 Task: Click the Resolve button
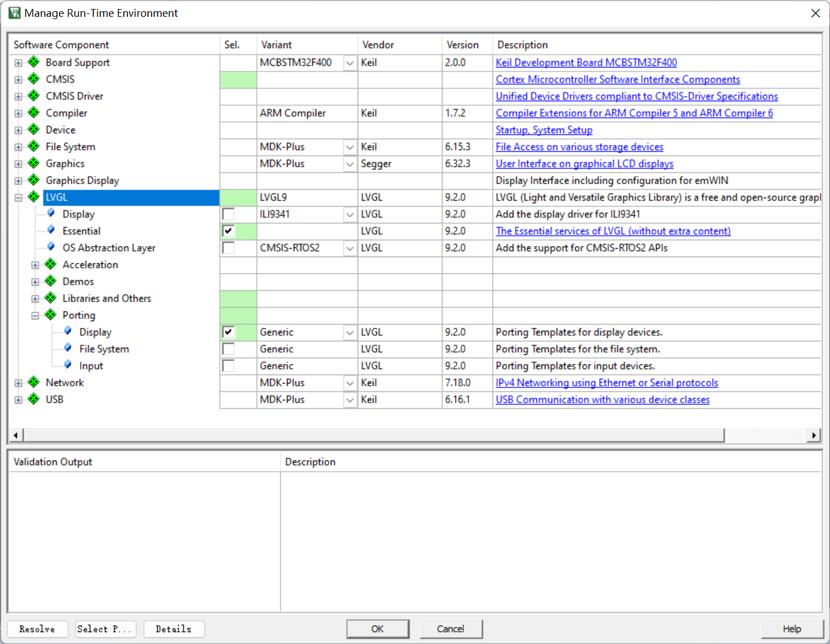pos(38,629)
